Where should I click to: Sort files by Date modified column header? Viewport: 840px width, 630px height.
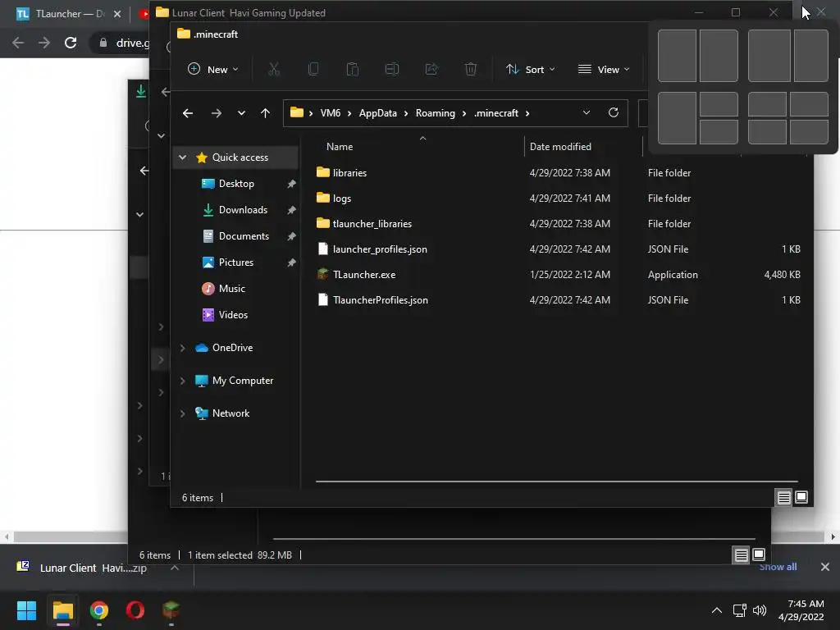[x=560, y=147]
